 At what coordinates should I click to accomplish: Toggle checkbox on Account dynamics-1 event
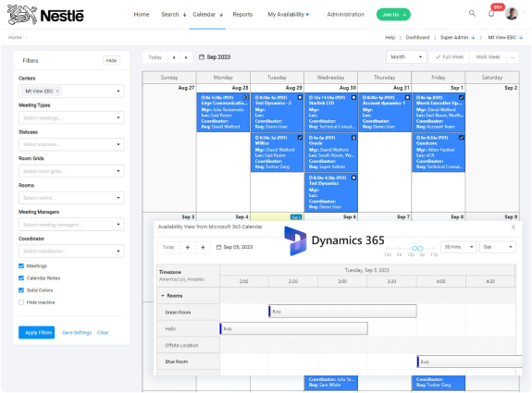tap(407, 97)
